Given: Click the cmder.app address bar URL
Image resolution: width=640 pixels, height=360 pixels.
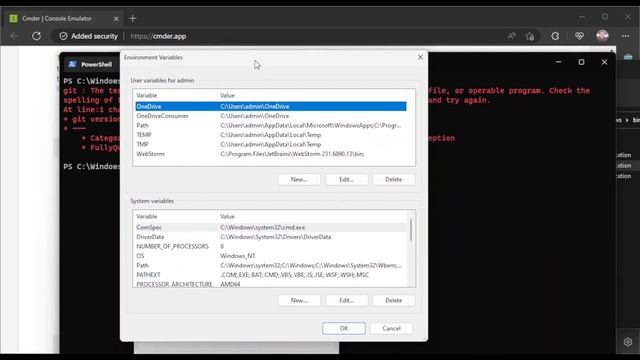Looking at the screenshot, I should [x=158, y=36].
